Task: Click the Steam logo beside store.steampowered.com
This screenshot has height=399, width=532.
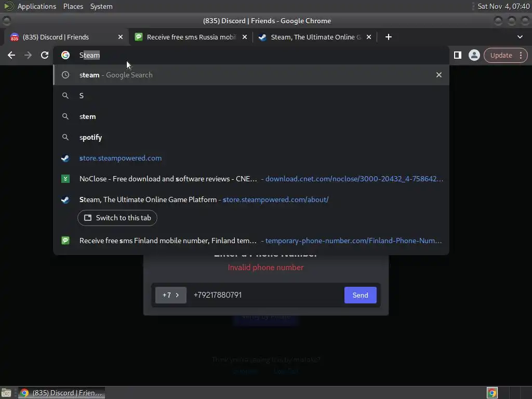Action: pyautogui.click(x=65, y=158)
